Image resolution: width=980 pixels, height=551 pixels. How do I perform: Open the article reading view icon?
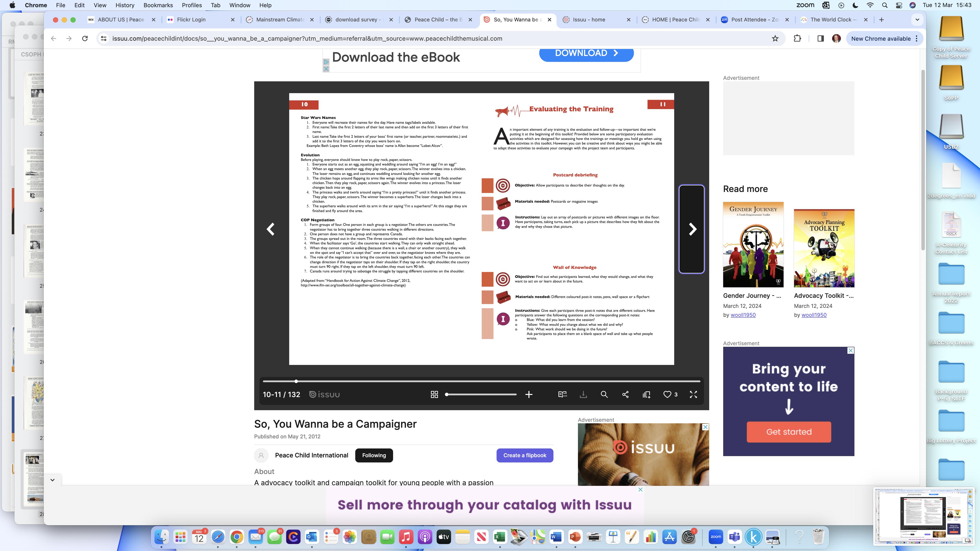click(x=562, y=394)
